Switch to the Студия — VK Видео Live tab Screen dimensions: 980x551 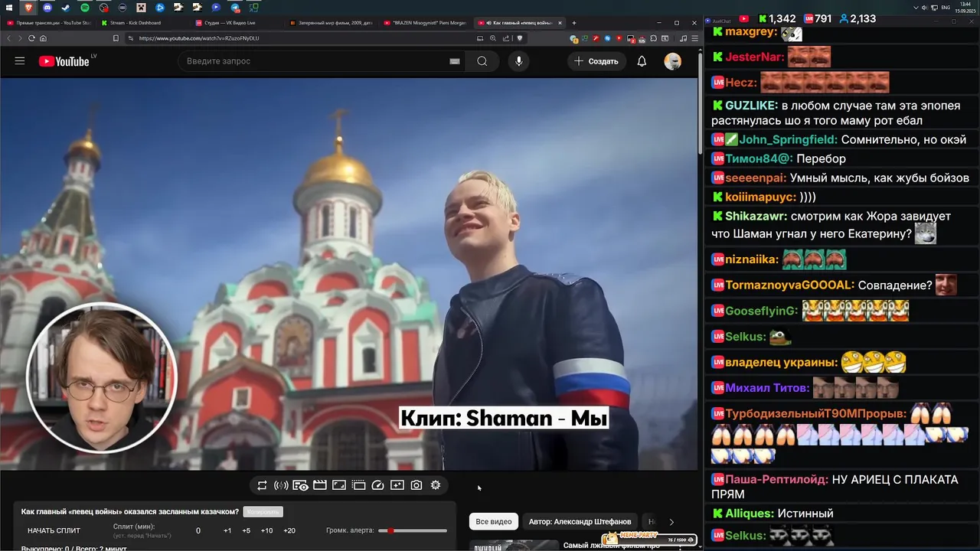point(230,23)
